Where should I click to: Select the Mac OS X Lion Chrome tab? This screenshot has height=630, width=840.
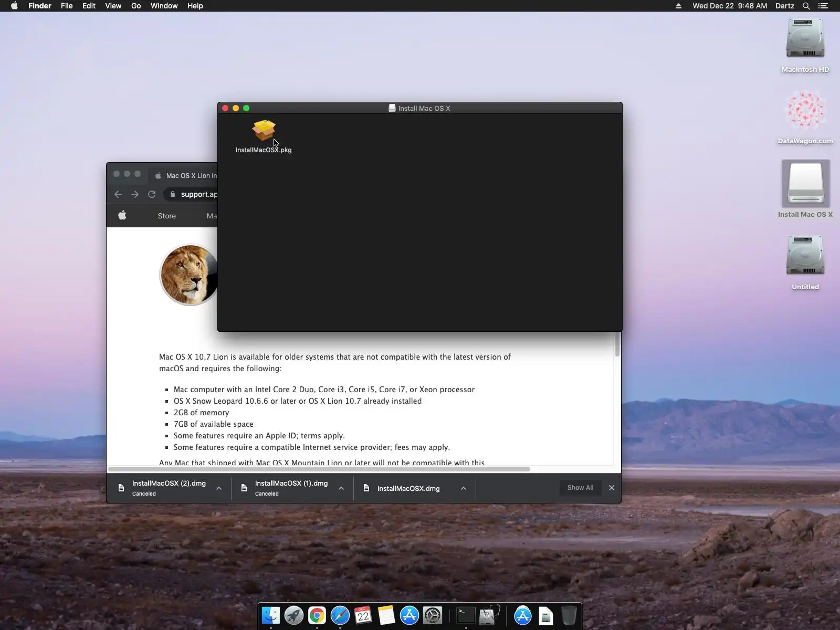184,175
